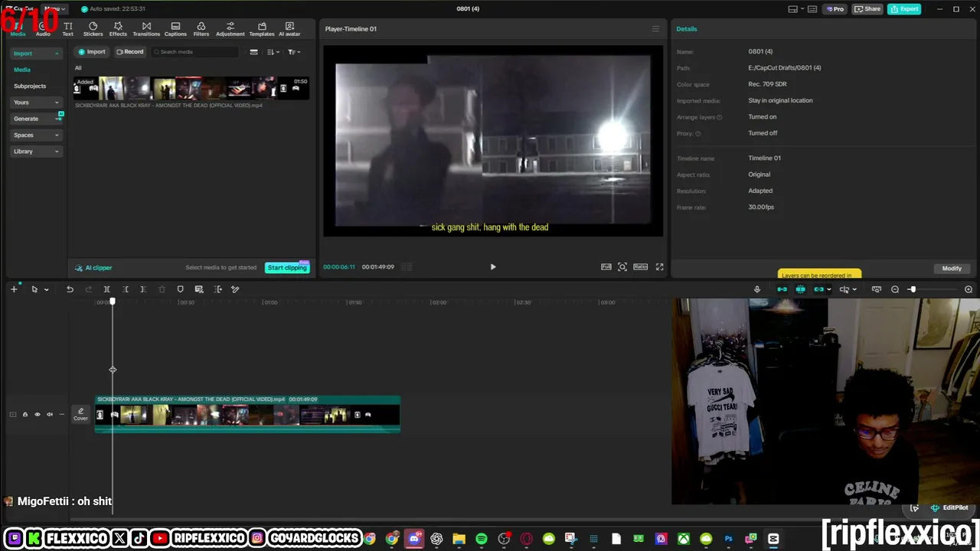The height and width of the screenshot is (551, 980).
Task: Delete right of playhead
Action: point(143,289)
